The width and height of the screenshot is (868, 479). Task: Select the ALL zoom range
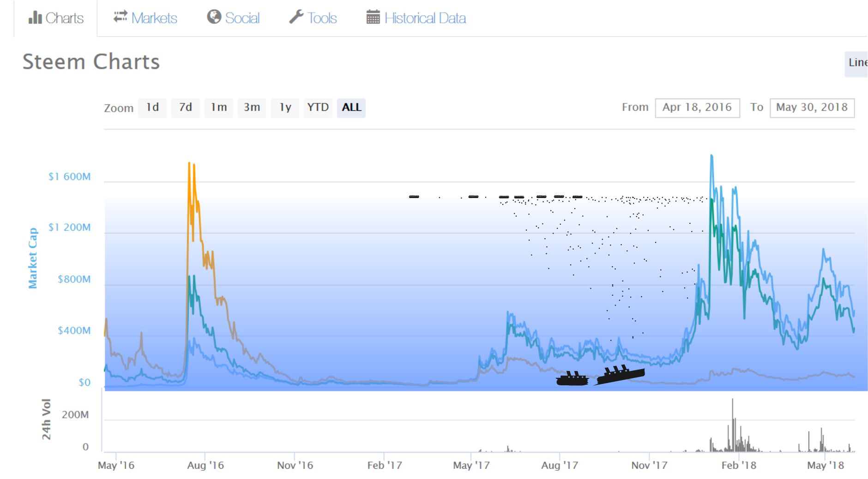[351, 108]
